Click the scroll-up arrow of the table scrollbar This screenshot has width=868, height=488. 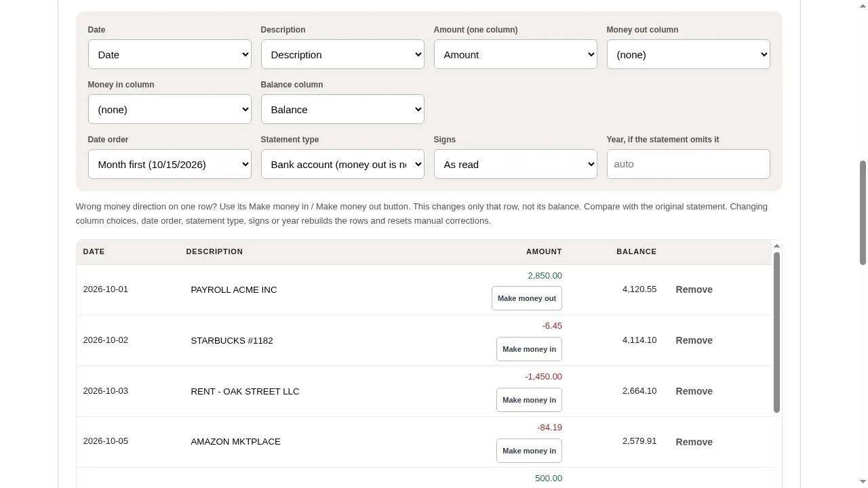[776, 246]
